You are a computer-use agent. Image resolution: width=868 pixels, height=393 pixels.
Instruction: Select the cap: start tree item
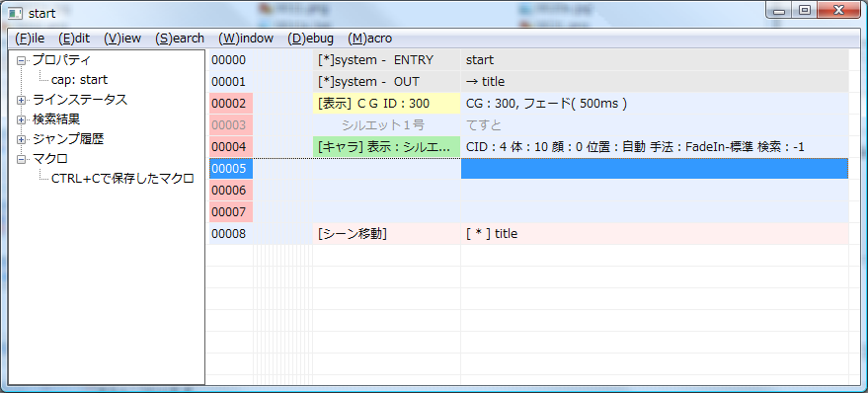coord(79,80)
